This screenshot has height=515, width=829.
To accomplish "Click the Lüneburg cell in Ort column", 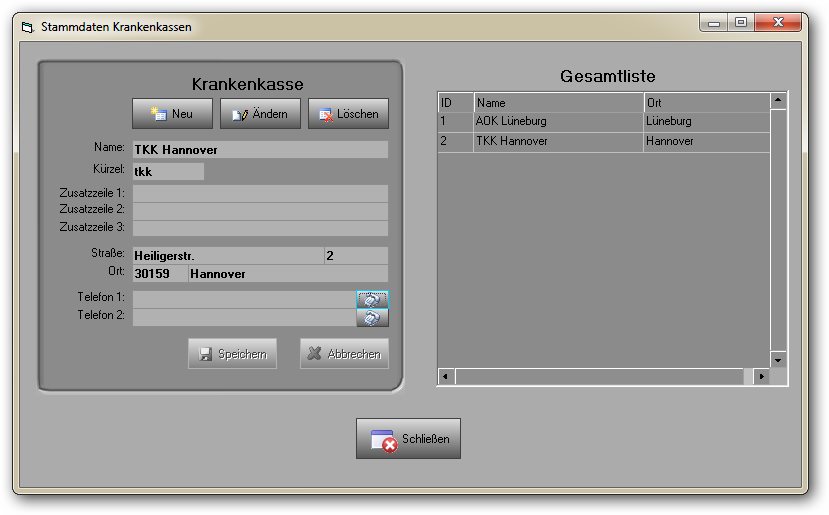I will pos(706,122).
